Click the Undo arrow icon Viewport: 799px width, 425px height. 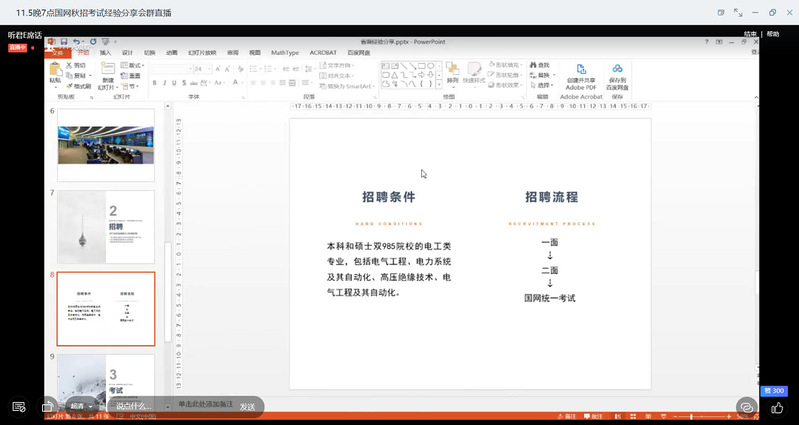[75, 42]
